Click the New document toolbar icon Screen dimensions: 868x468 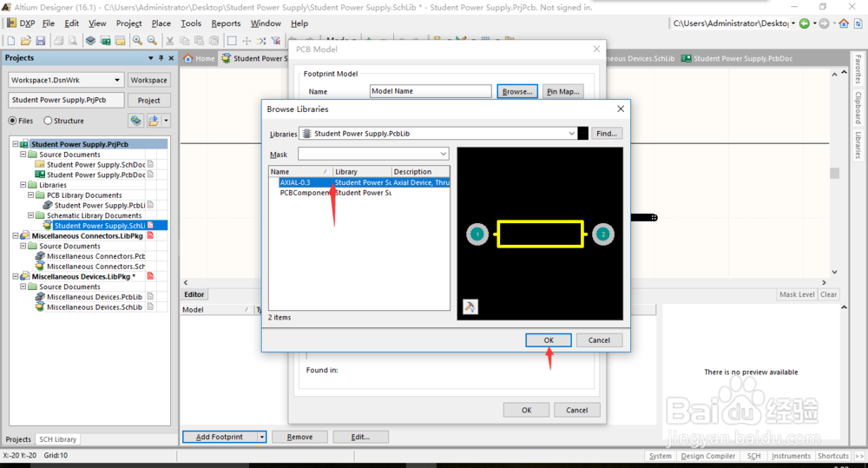pos(11,41)
